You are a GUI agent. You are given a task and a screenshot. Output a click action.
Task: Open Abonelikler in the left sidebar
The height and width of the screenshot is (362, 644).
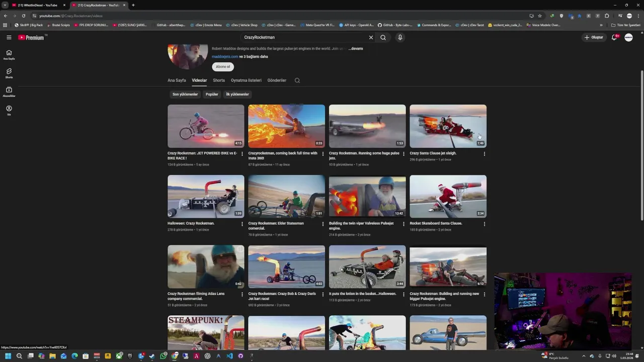(x=9, y=92)
